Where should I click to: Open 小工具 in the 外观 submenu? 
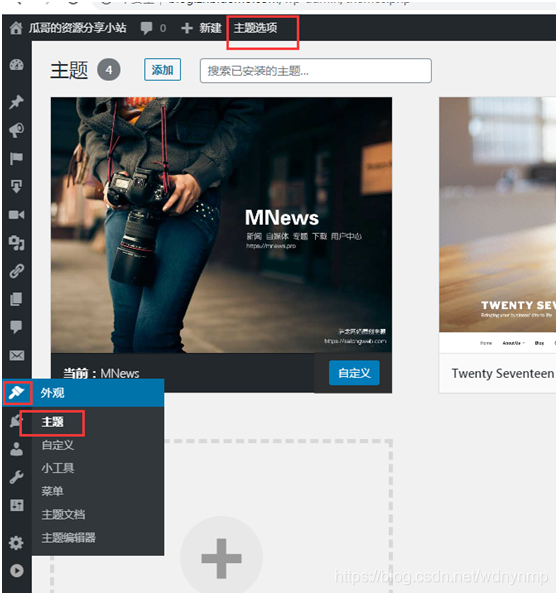click(58, 468)
